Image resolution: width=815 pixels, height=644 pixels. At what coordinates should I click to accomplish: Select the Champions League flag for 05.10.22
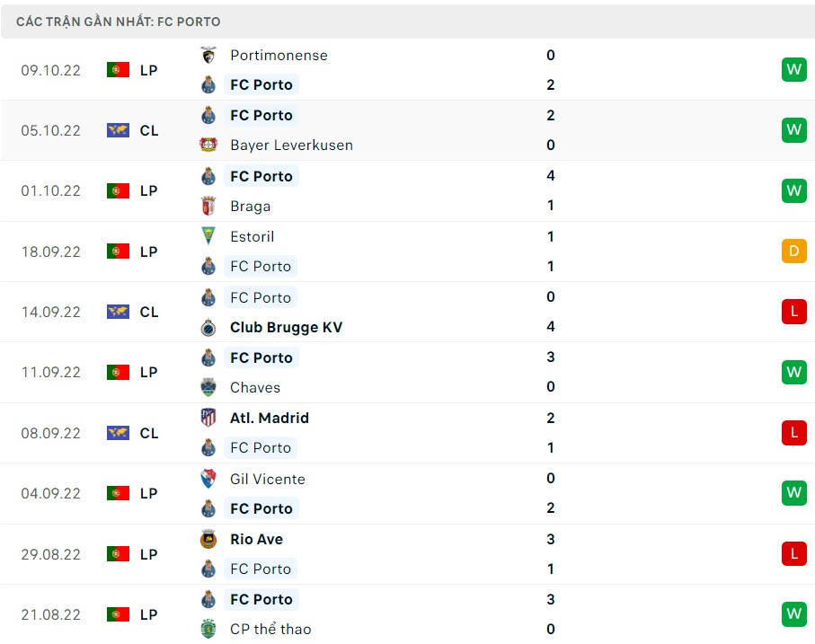point(118,129)
